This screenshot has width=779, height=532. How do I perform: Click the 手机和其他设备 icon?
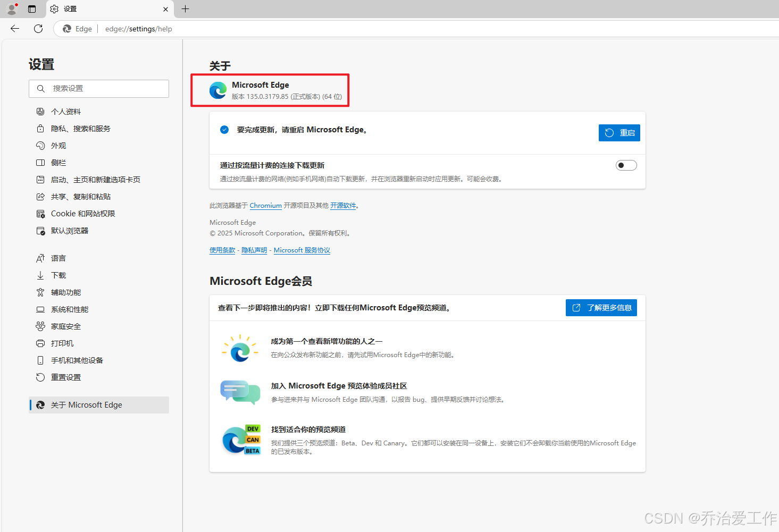click(x=40, y=360)
